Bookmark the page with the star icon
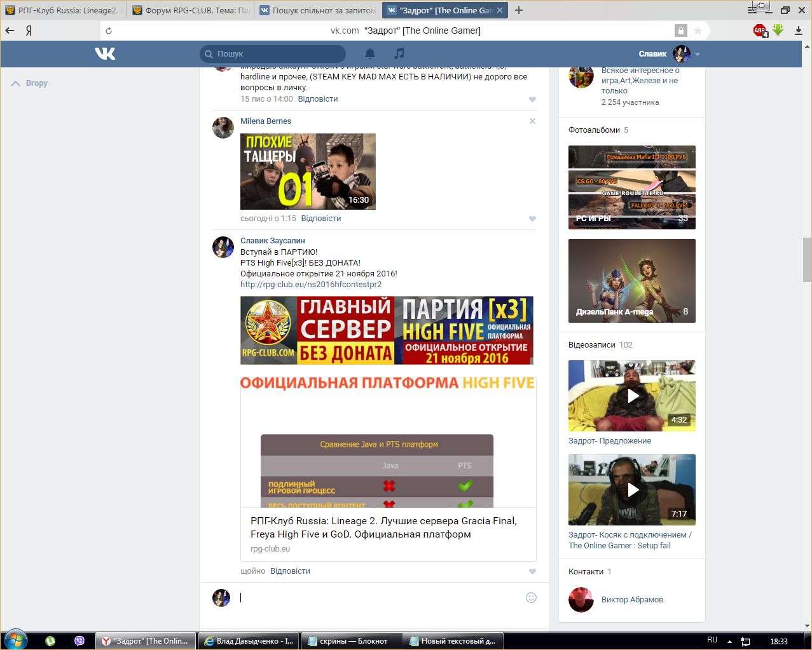This screenshot has width=812, height=650. (x=698, y=30)
